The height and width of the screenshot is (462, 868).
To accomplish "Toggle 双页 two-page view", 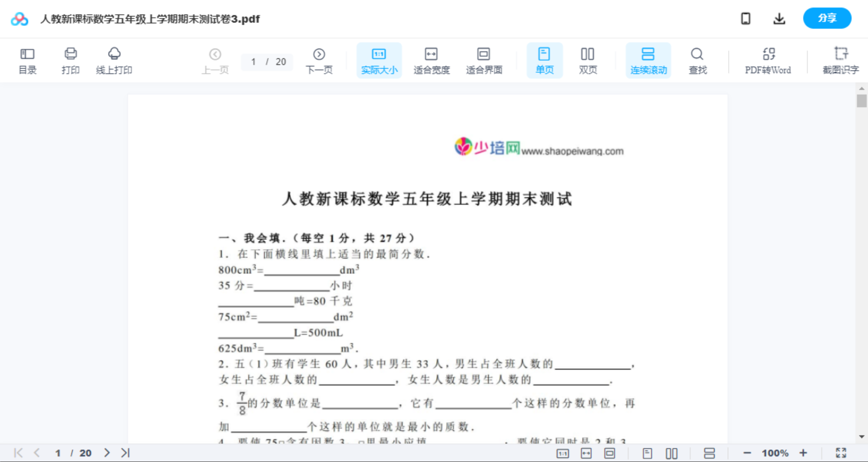I will pos(587,60).
